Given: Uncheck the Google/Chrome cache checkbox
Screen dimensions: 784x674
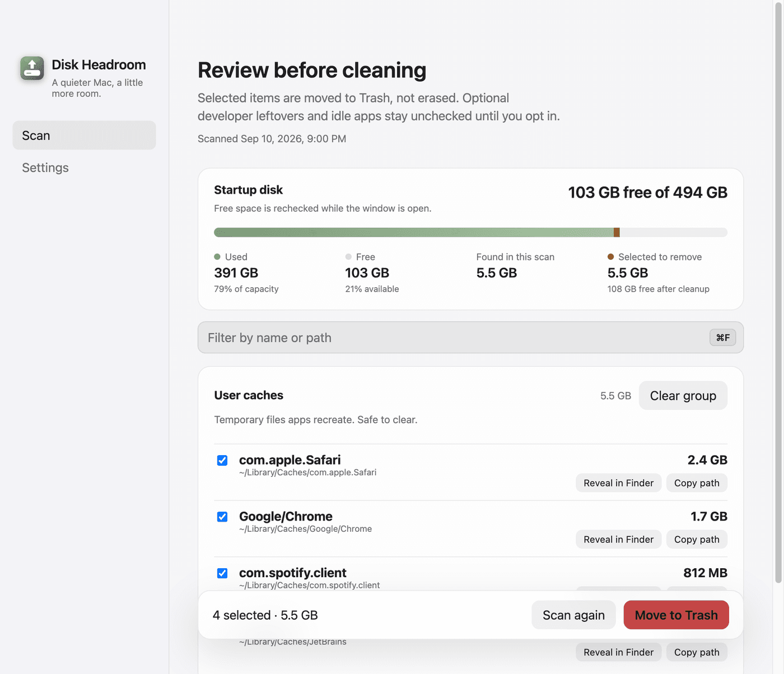Looking at the screenshot, I should pyautogui.click(x=222, y=517).
